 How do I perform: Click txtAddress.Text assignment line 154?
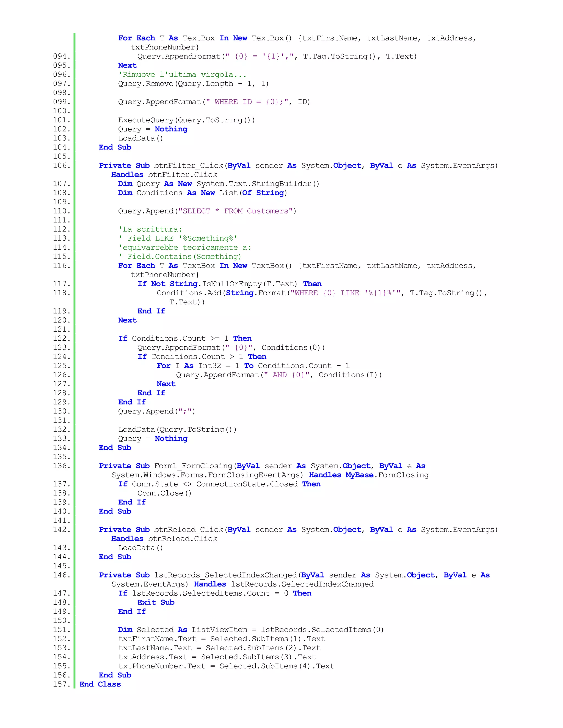(217, 657)
